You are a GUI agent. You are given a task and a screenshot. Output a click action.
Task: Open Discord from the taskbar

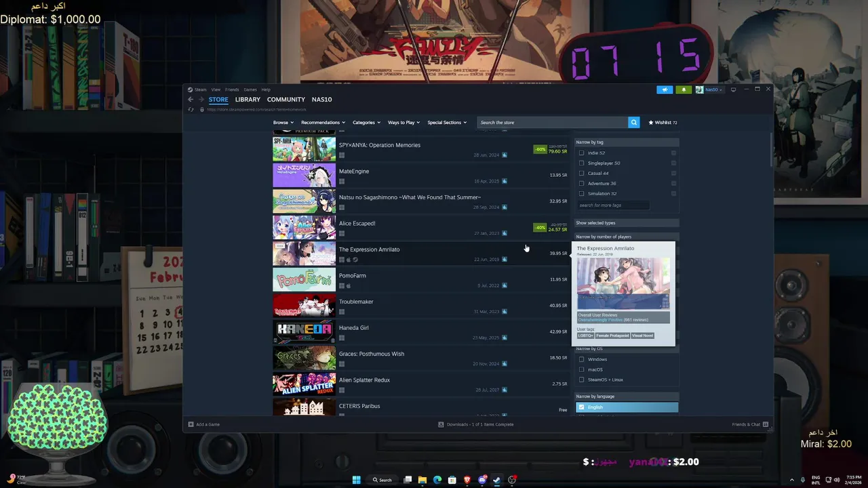tap(482, 480)
